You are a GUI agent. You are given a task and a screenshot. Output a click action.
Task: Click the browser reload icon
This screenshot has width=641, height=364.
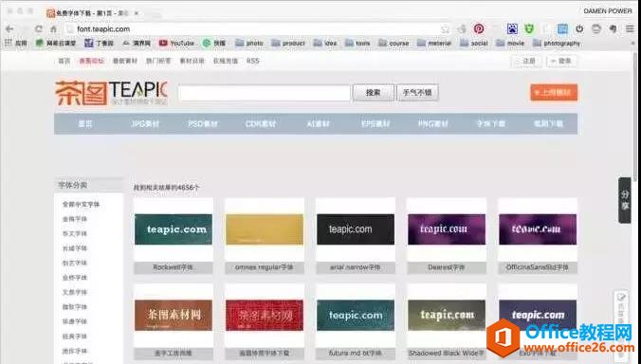(39, 29)
